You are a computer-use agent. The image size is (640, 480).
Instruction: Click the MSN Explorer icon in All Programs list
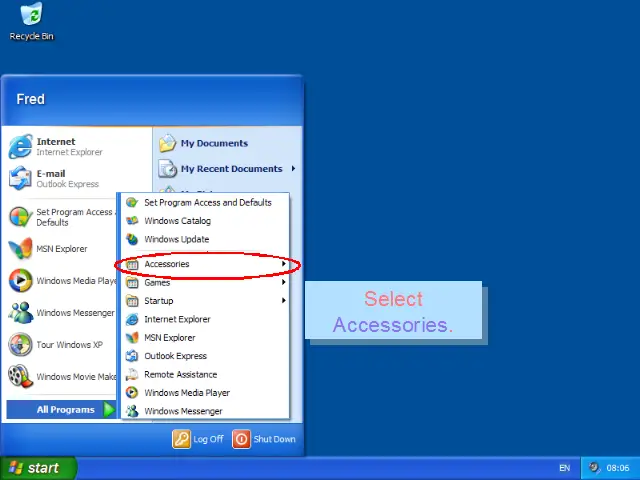[x=132, y=338]
